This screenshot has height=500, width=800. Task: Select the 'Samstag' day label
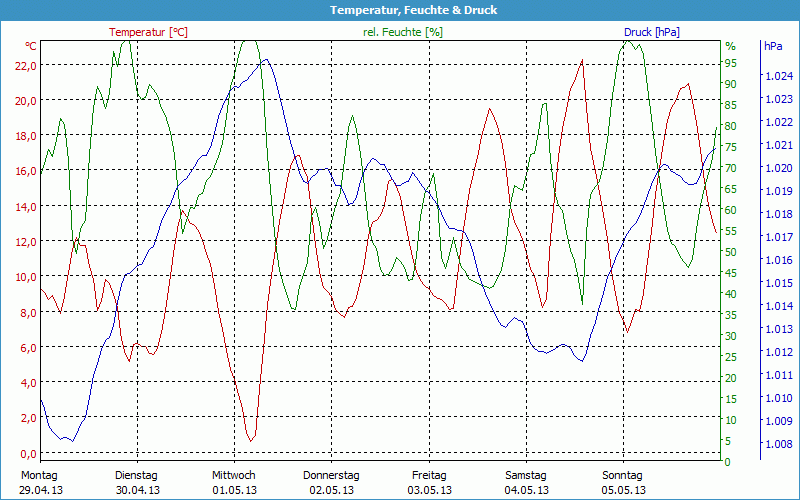coord(526,476)
